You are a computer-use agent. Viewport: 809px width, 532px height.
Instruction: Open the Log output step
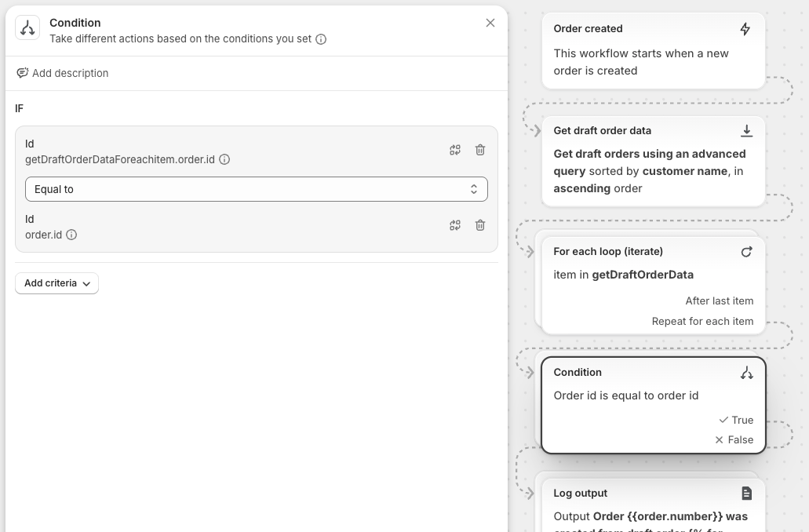(653, 502)
